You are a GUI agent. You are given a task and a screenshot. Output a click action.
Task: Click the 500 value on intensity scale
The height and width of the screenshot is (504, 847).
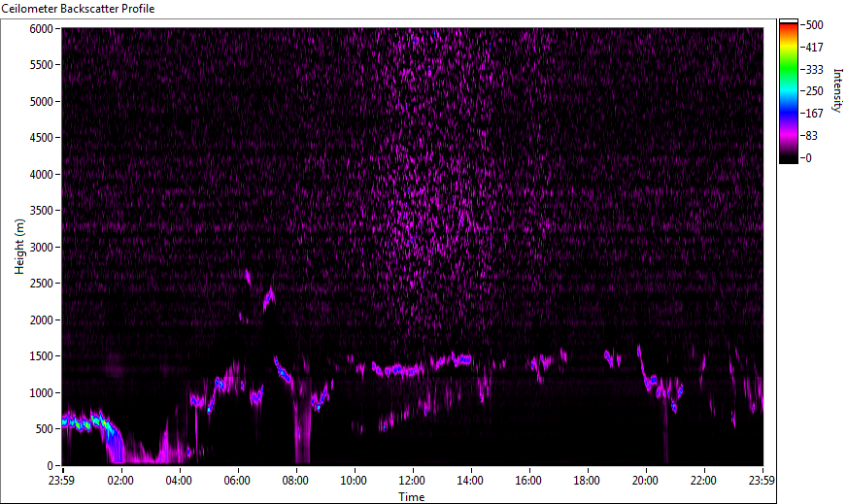[x=814, y=25]
